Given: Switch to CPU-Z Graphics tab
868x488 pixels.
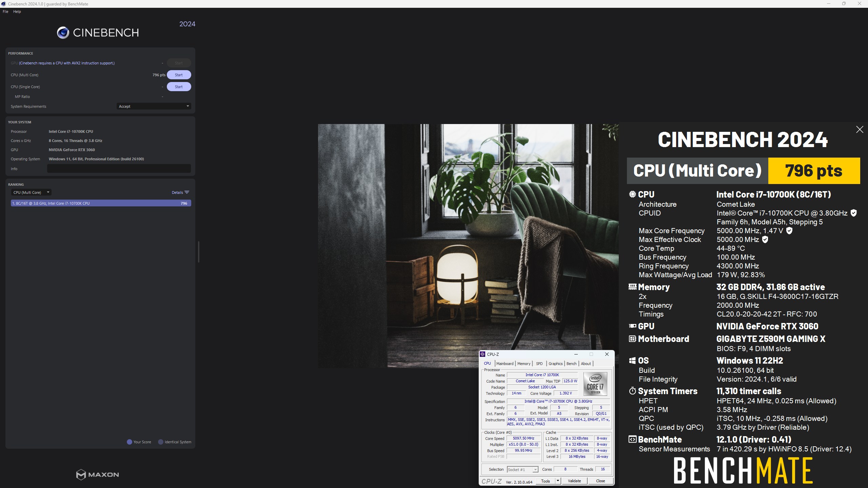Looking at the screenshot, I should click(x=555, y=364).
